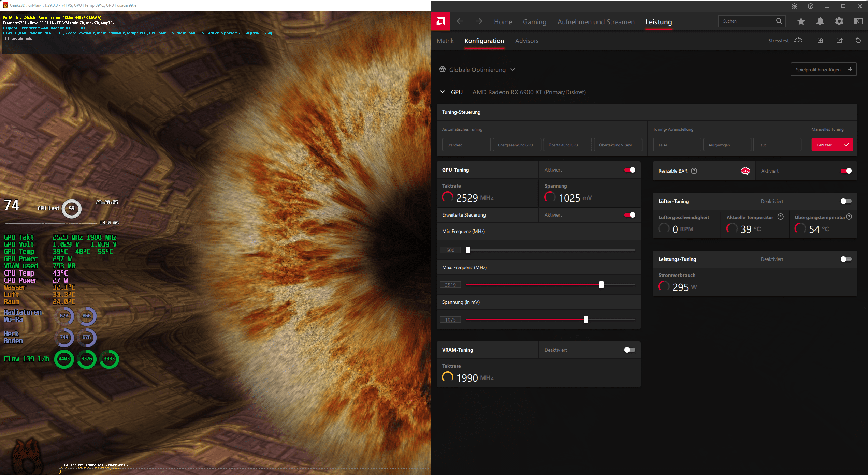Click the bug report icon

(794, 6)
